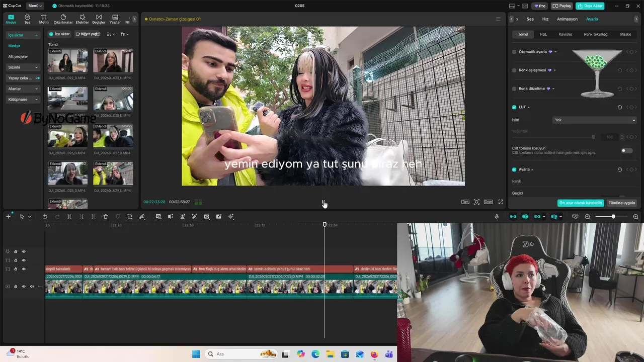Open the Metin tab in top toolbar
644x362 pixels.
click(44, 19)
